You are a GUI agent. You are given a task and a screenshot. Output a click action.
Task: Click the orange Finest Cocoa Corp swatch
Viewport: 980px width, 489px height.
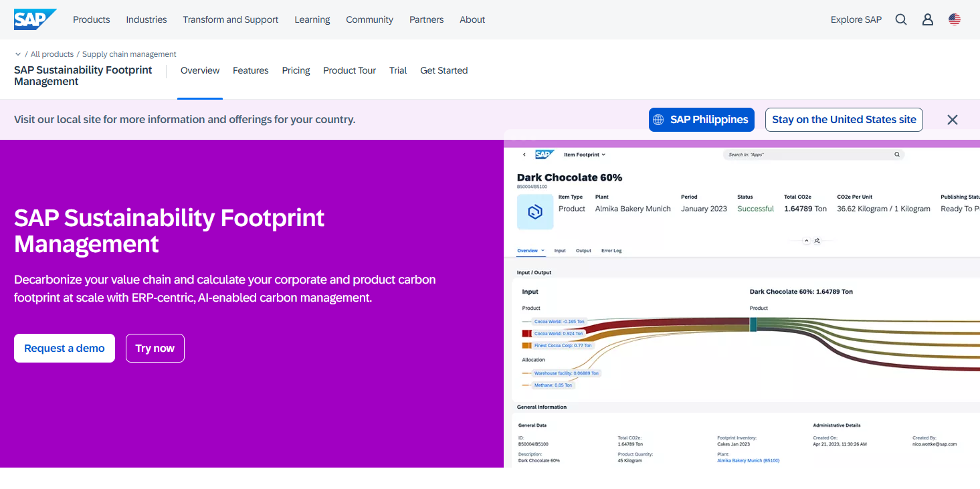click(x=526, y=345)
